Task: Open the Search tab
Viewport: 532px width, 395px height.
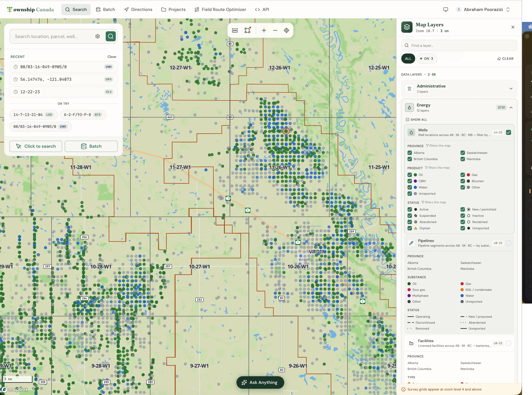Action: [76, 10]
